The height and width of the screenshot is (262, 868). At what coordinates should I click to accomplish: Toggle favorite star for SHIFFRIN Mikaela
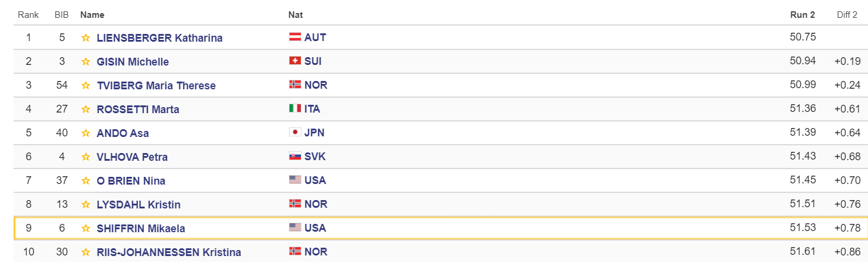point(86,229)
